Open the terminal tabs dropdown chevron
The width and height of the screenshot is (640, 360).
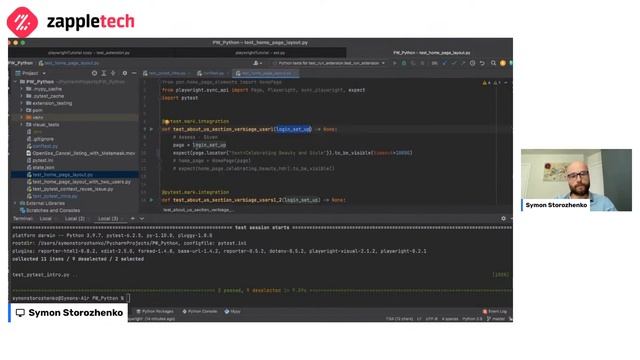pos(142,219)
